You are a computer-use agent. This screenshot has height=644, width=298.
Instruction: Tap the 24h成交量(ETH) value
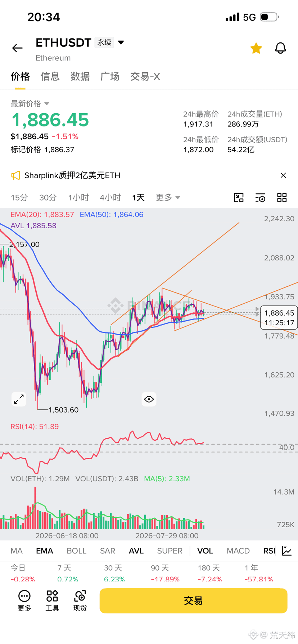click(243, 124)
